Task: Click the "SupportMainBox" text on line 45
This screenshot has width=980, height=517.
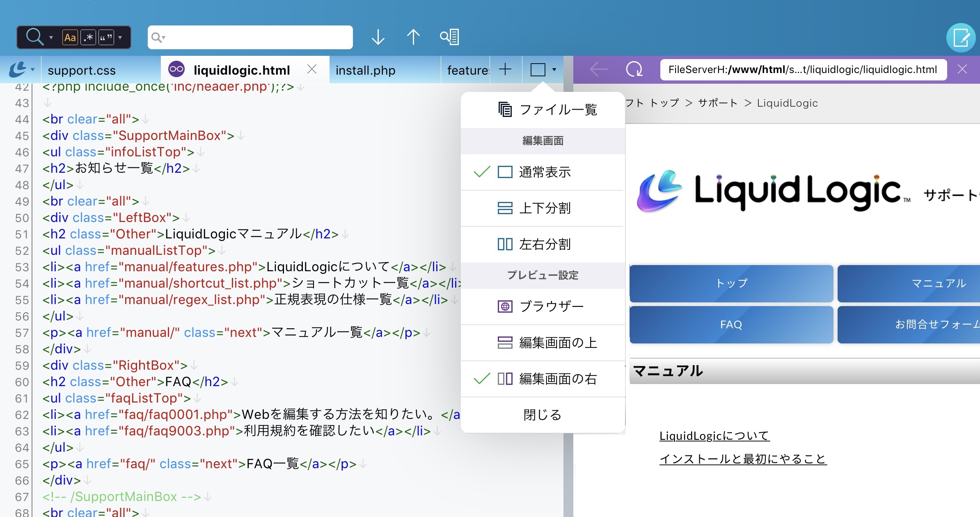Action: (169, 136)
